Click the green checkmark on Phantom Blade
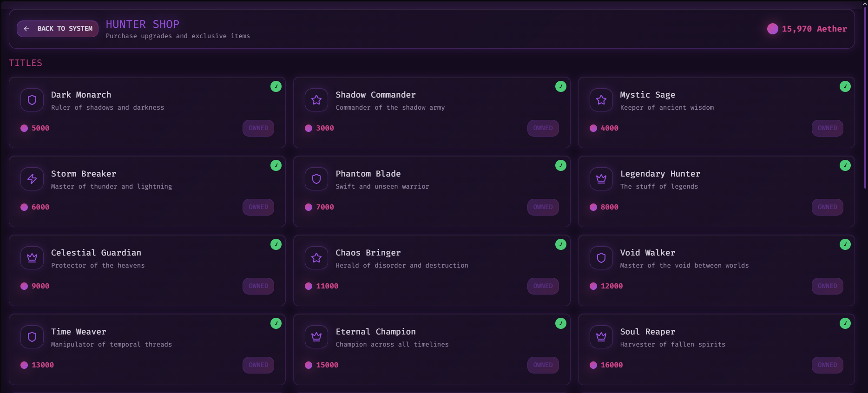This screenshot has width=868, height=393. coord(561,165)
